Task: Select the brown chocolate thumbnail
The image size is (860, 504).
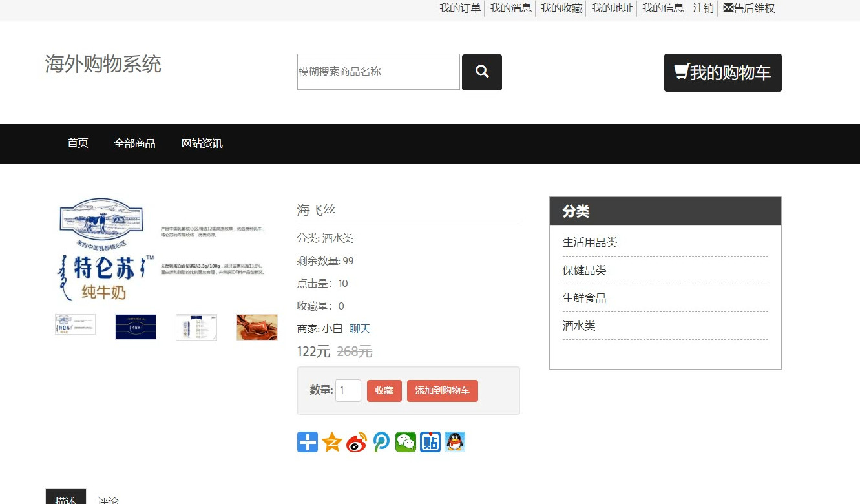Action: point(257,327)
